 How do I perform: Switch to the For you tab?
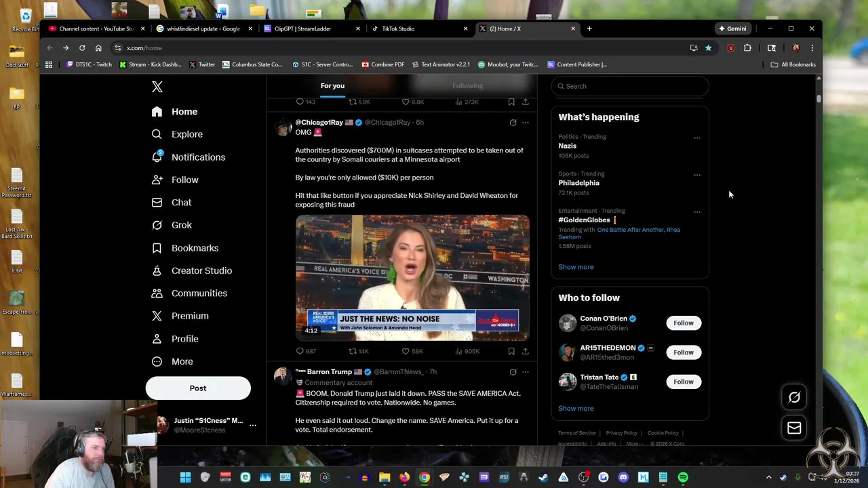pyautogui.click(x=332, y=86)
